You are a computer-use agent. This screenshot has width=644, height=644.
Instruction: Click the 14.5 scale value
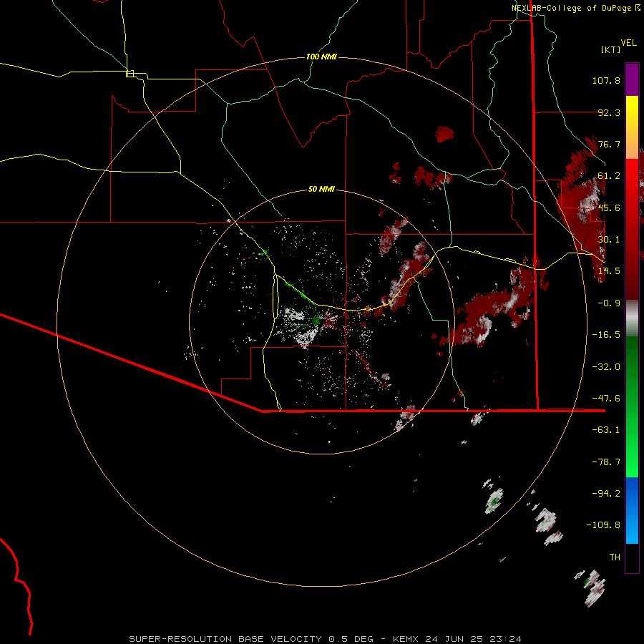click(609, 271)
